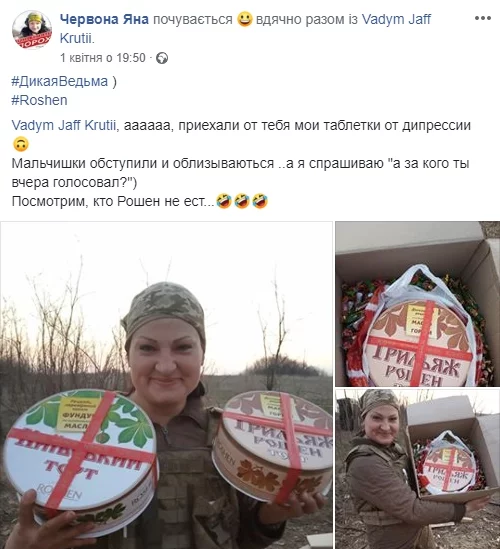The image size is (500, 549).
Task: Click the middle laughing emoji
Action: tap(242, 201)
